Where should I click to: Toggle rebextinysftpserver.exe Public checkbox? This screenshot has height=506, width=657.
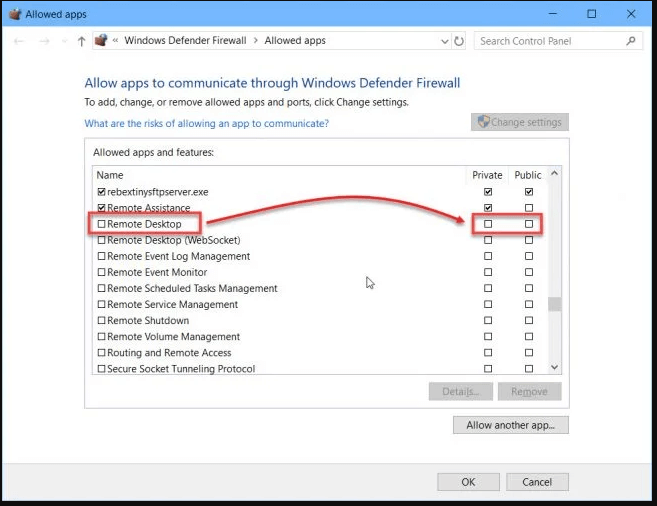529,192
